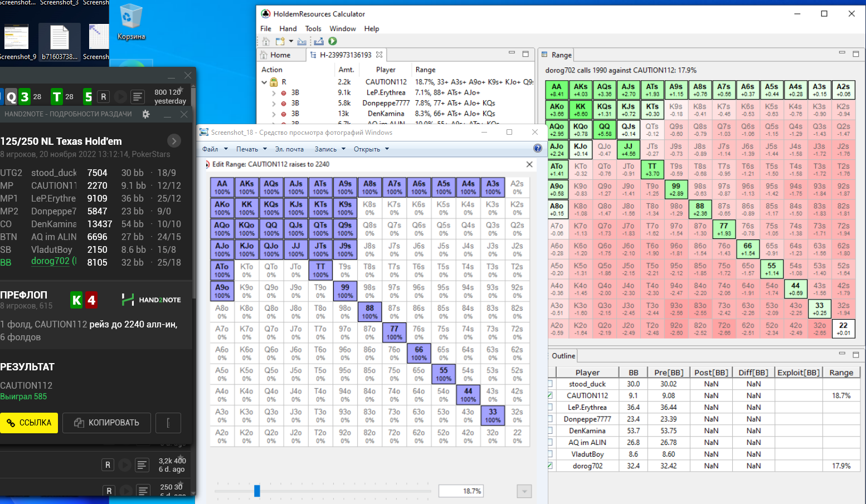Maximize the Outline panel

click(x=856, y=355)
